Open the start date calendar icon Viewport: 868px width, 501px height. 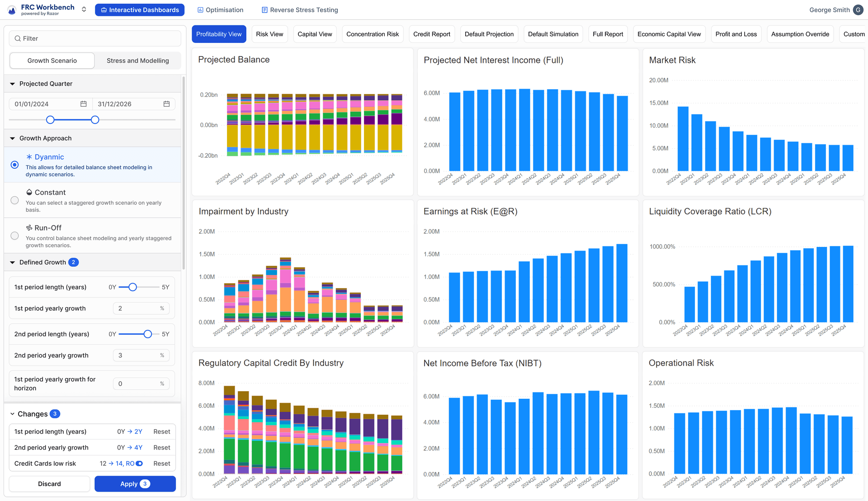[83, 104]
